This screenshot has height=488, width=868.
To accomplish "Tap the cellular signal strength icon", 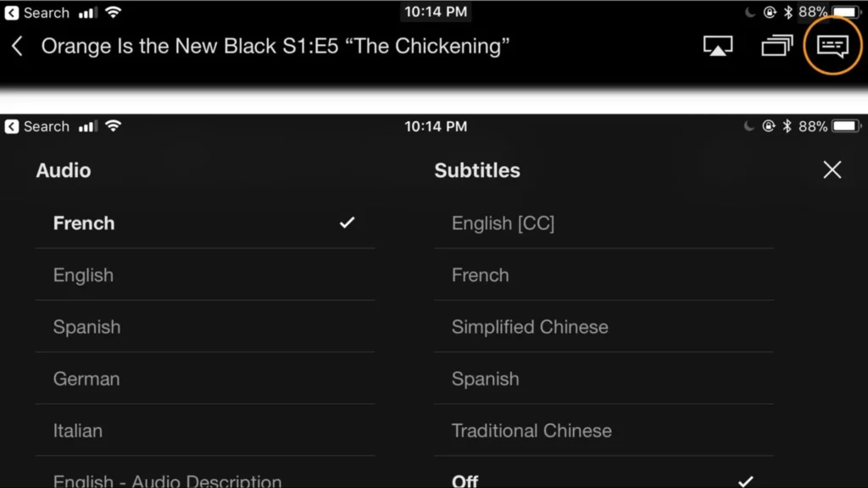I will tap(90, 12).
